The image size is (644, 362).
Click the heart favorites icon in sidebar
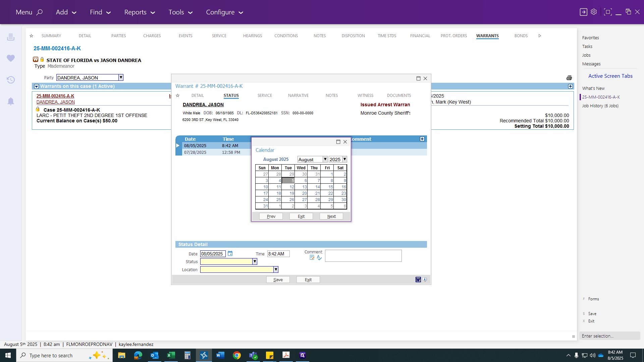point(11,58)
